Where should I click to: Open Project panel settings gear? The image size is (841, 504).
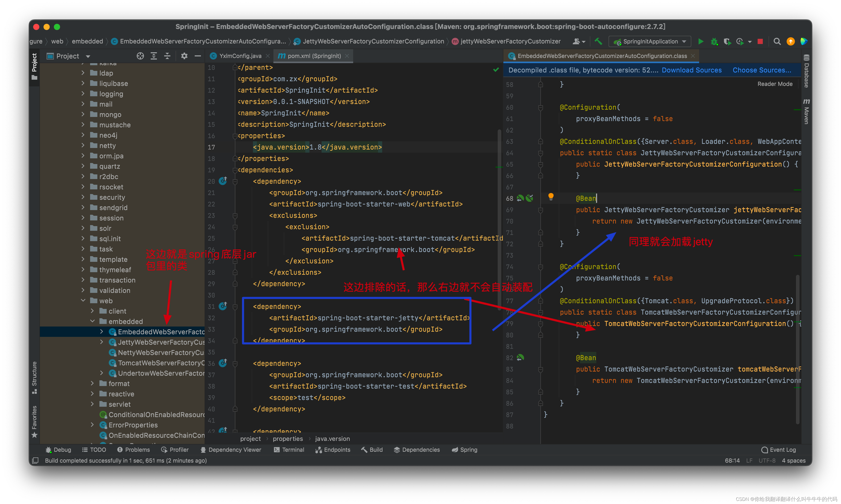pos(184,56)
